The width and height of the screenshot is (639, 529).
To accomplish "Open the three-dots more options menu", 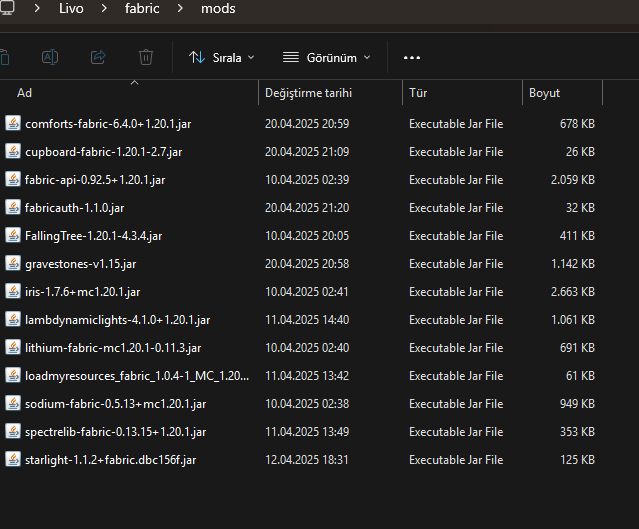I will 412,57.
